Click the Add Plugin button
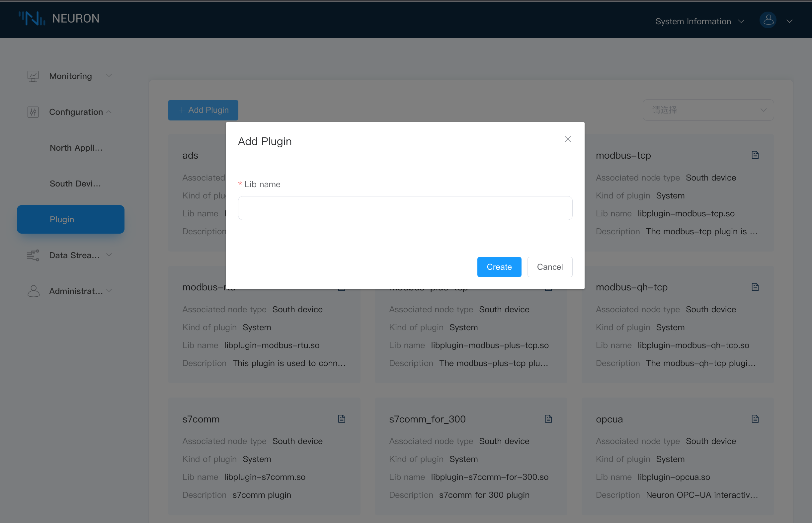The width and height of the screenshot is (812, 523). click(x=203, y=110)
